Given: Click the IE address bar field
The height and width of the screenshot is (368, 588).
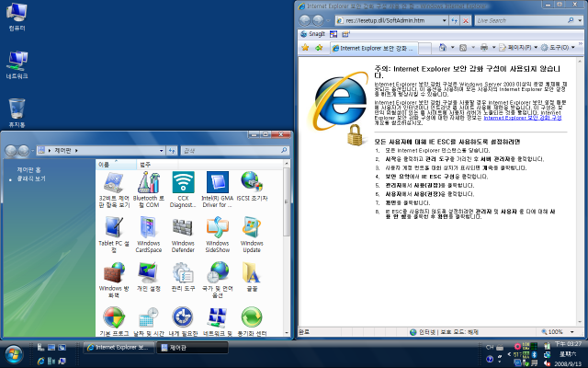Looking at the screenshot, I should [388, 20].
